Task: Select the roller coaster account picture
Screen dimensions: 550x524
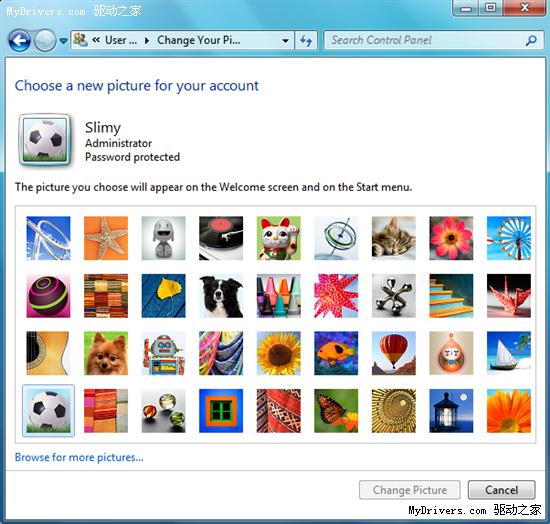Action: 48,238
